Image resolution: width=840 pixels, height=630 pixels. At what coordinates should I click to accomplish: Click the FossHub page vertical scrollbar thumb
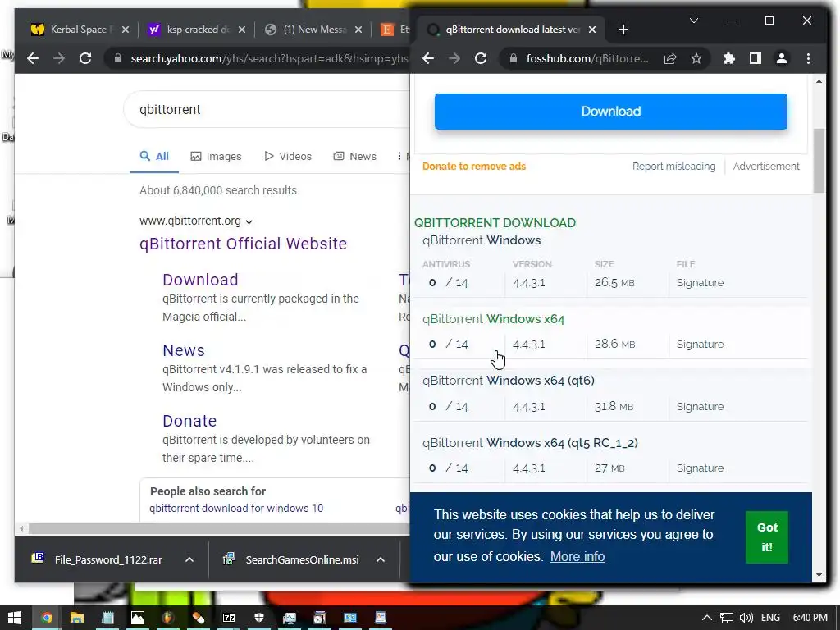(x=819, y=161)
